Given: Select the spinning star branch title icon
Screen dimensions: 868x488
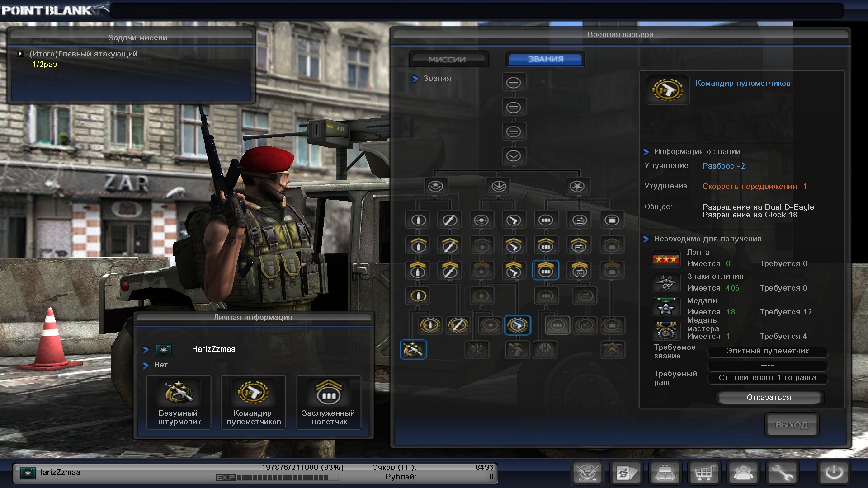Looking at the screenshot, I should pyautogui.click(x=577, y=186).
